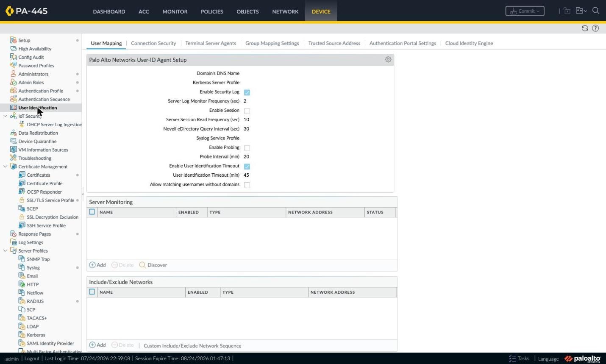Open the Commit dropdown
Viewport: 606px width, 364px height.
click(x=525, y=11)
